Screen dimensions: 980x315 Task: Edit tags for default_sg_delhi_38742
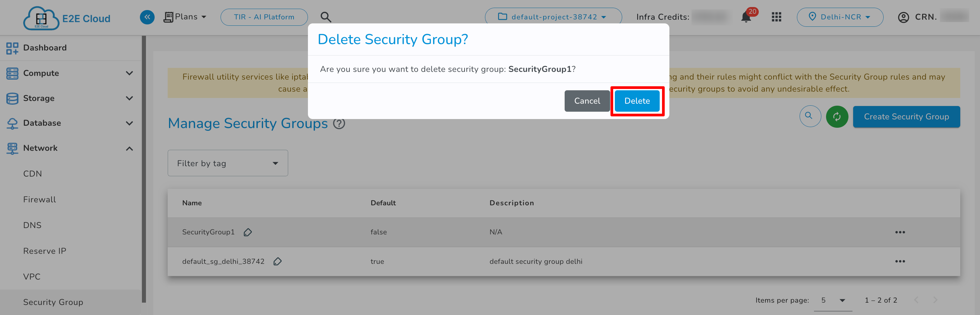point(278,261)
